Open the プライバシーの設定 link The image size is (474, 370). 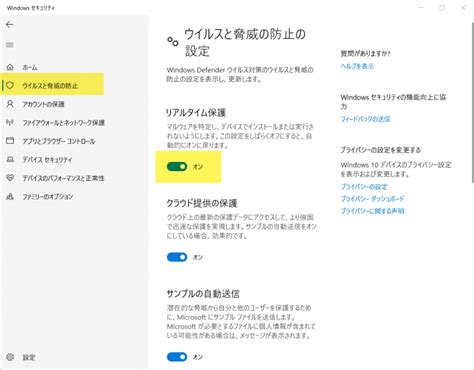tap(364, 186)
